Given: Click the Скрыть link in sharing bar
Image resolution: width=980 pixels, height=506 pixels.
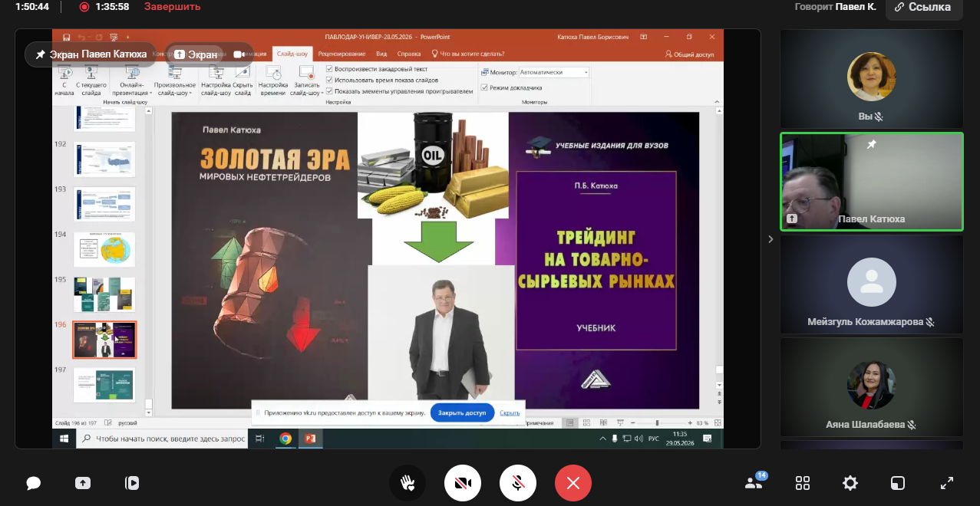Looking at the screenshot, I should tap(510, 412).
